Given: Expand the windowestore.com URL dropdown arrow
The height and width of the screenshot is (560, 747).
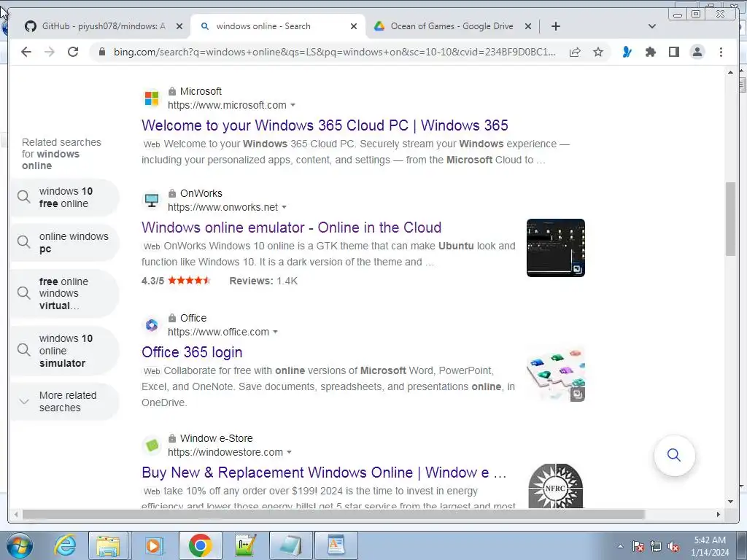Looking at the screenshot, I should click(x=289, y=452).
